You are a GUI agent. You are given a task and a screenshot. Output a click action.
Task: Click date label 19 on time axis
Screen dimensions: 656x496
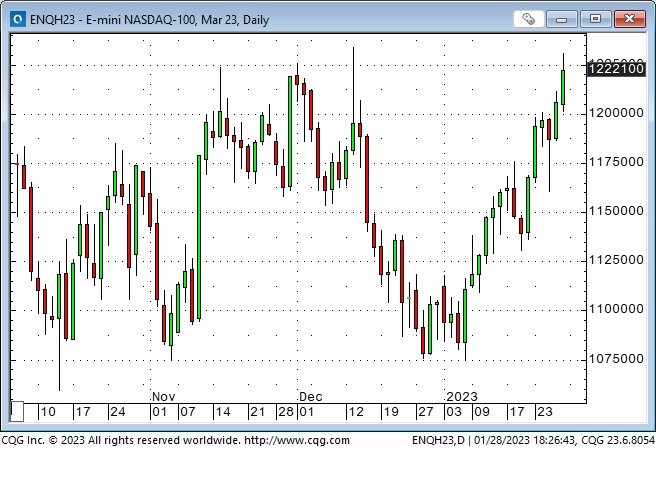(391, 412)
